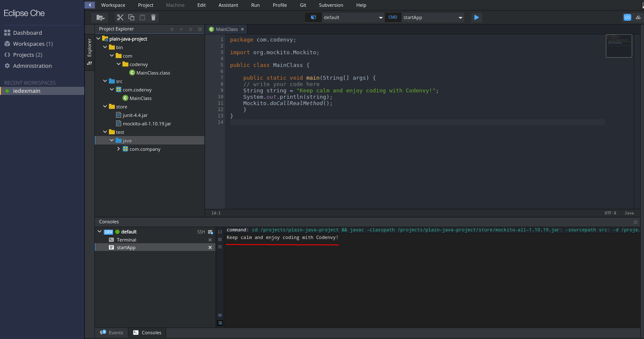Click the stop process icon in console
Viewport: 644px width, 339px height.
[x=220, y=239]
